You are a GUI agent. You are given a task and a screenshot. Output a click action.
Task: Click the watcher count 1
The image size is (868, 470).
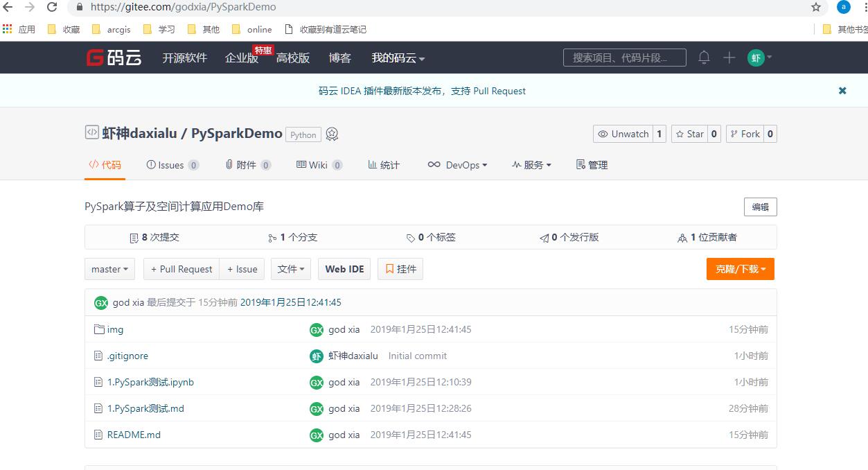659,134
